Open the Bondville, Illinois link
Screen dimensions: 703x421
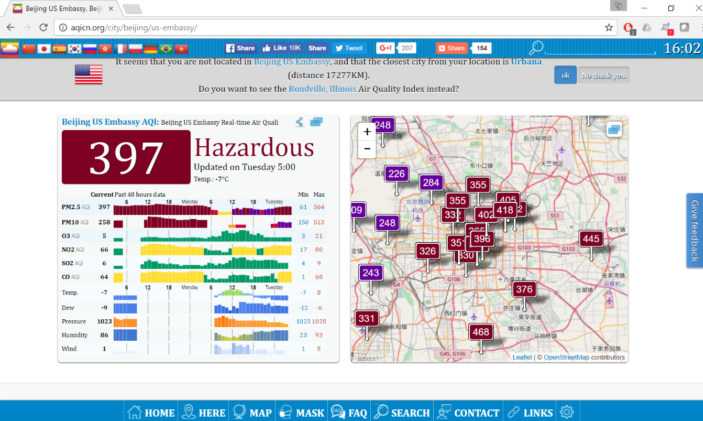(322, 89)
